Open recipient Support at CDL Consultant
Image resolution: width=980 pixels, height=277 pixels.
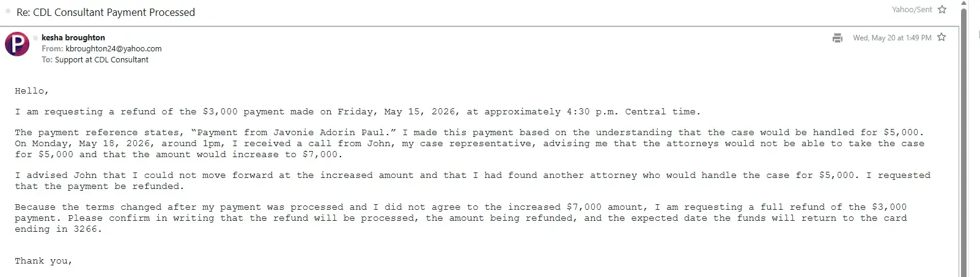(101, 60)
